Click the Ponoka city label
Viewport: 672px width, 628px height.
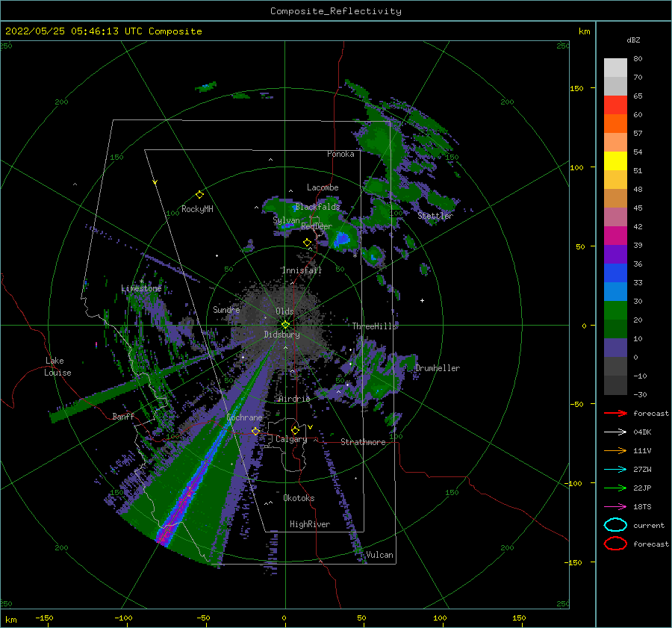pyautogui.click(x=340, y=154)
